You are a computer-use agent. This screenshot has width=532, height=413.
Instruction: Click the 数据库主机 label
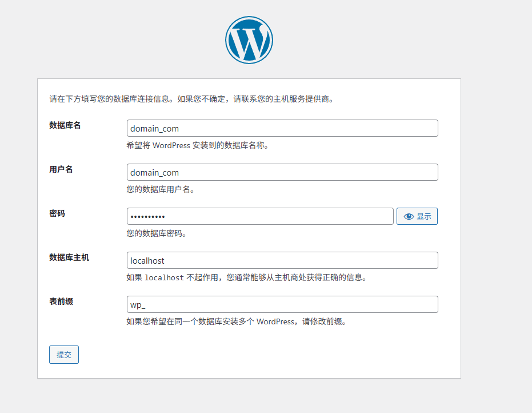69,257
